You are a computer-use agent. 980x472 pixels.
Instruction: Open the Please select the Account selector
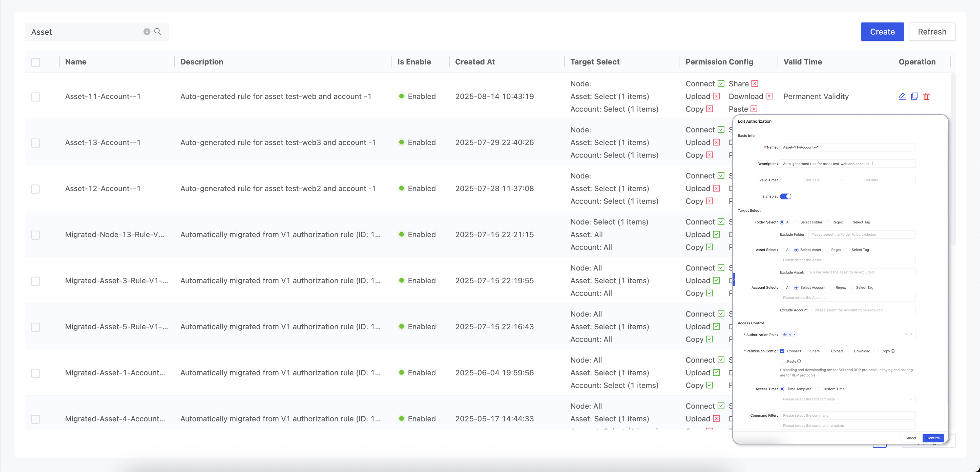(x=848, y=298)
